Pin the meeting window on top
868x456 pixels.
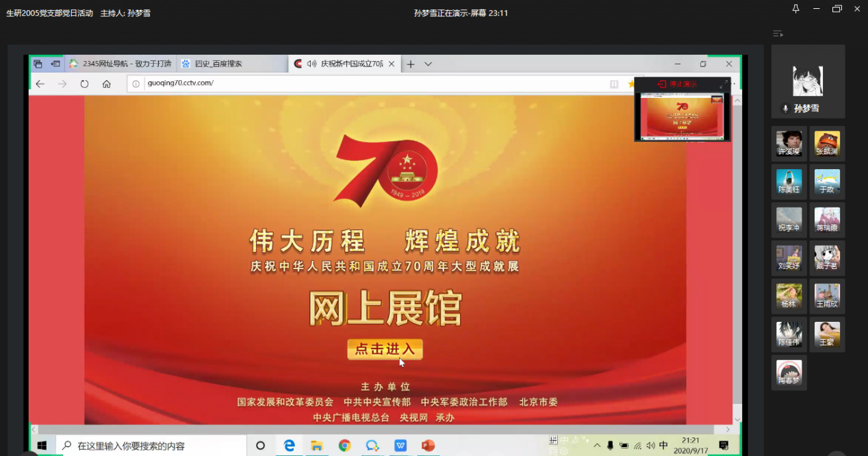pyautogui.click(x=795, y=9)
